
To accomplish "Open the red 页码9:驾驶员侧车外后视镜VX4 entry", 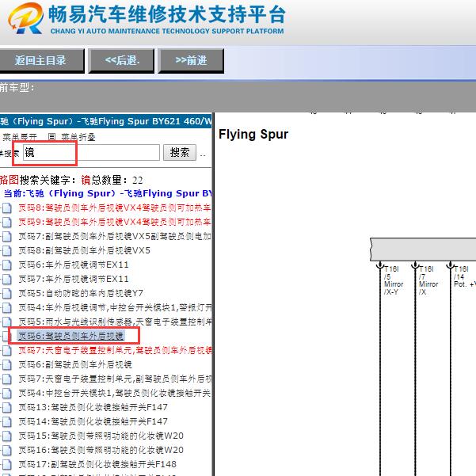I will point(115,223).
